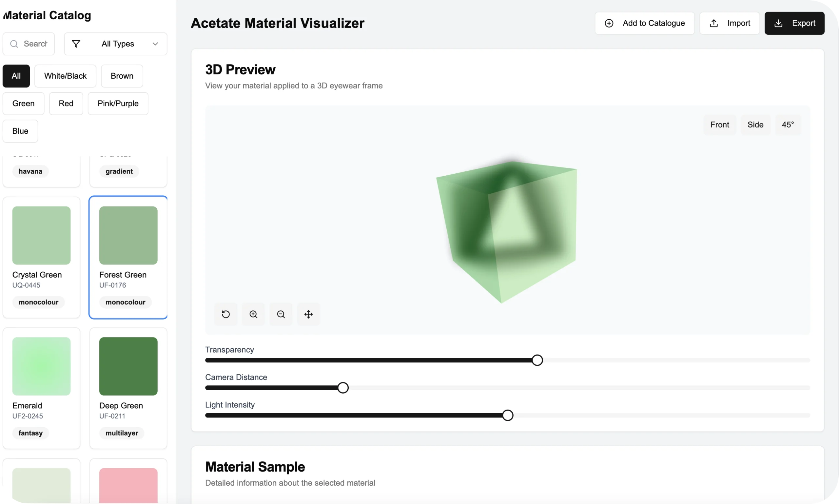Activate the pan tool in the preview
The height and width of the screenshot is (504, 839).
coord(308,314)
